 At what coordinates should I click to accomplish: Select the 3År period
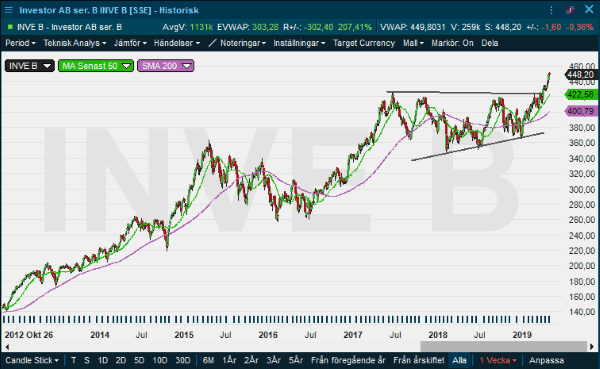coord(274,360)
